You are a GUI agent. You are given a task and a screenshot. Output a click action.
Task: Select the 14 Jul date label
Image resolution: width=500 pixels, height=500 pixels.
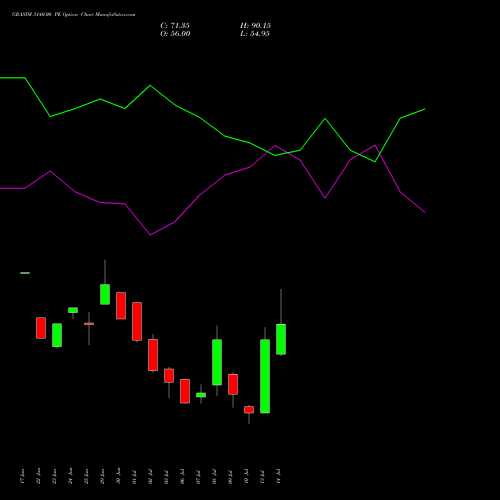pyautogui.click(x=278, y=476)
